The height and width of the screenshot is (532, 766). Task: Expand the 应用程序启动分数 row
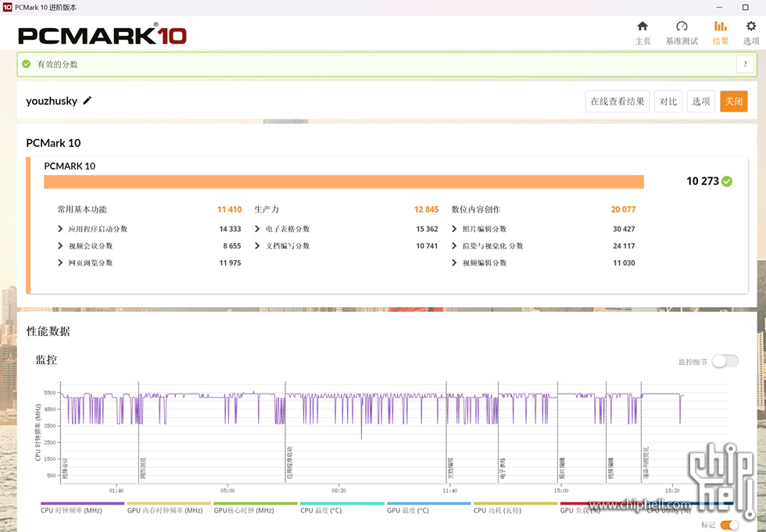point(60,229)
